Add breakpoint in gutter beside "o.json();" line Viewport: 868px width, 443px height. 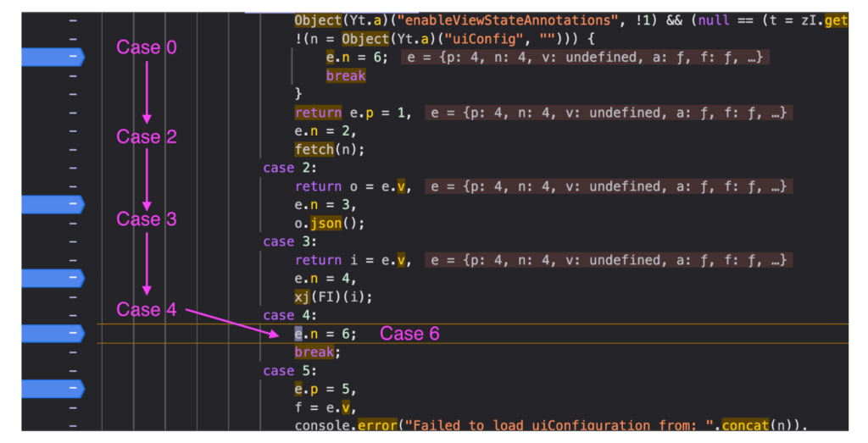click(73, 223)
